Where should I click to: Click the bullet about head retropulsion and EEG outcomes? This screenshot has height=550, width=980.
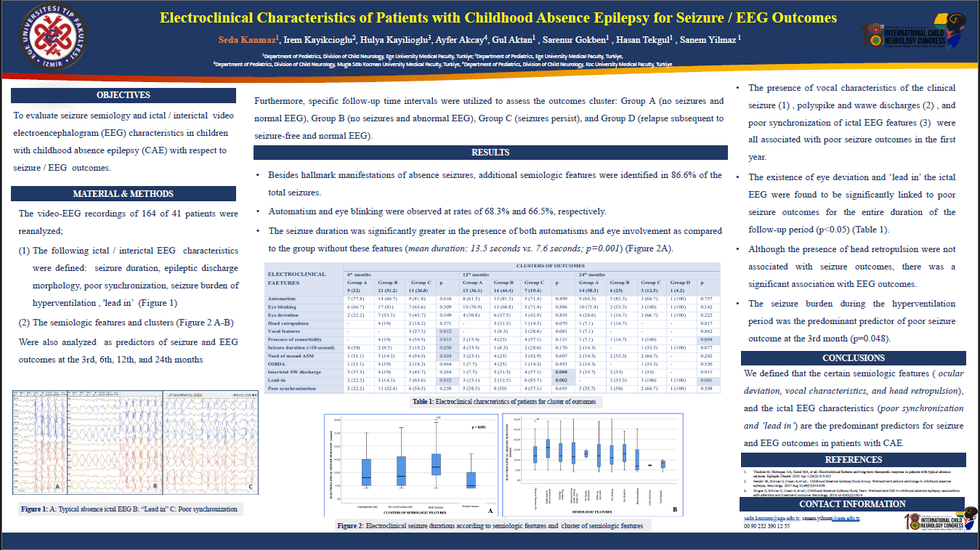coord(852,267)
